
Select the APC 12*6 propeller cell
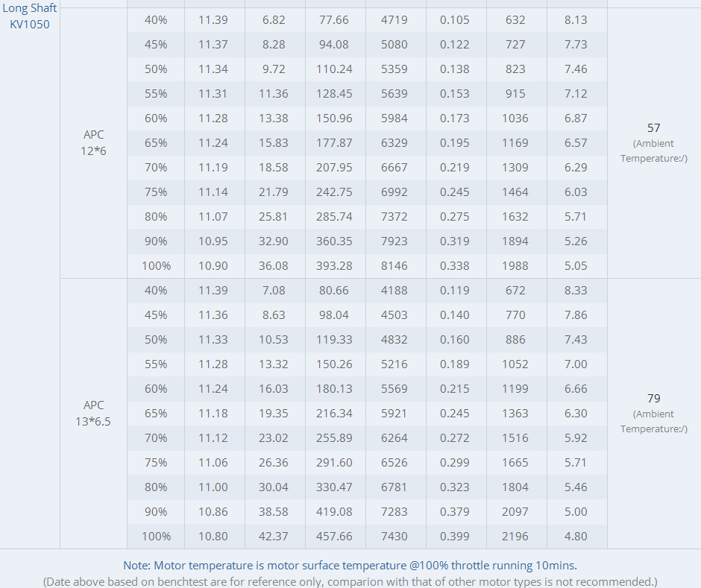(94, 143)
